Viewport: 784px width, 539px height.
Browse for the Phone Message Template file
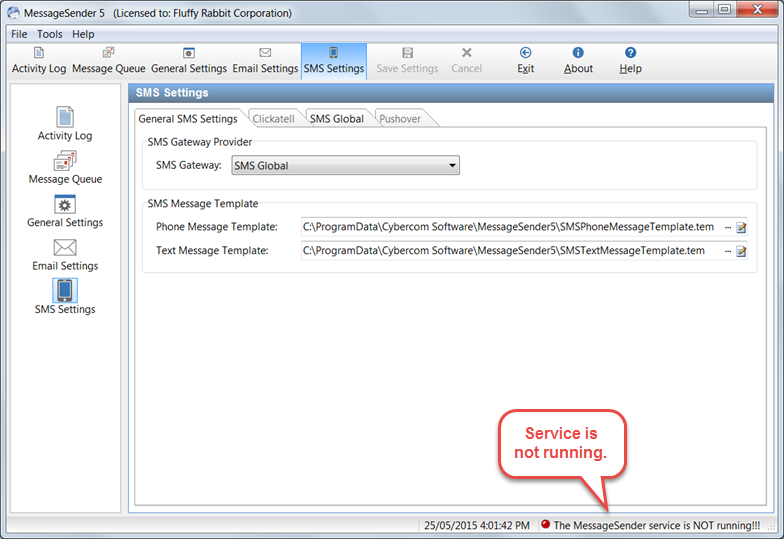click(728, 228)
